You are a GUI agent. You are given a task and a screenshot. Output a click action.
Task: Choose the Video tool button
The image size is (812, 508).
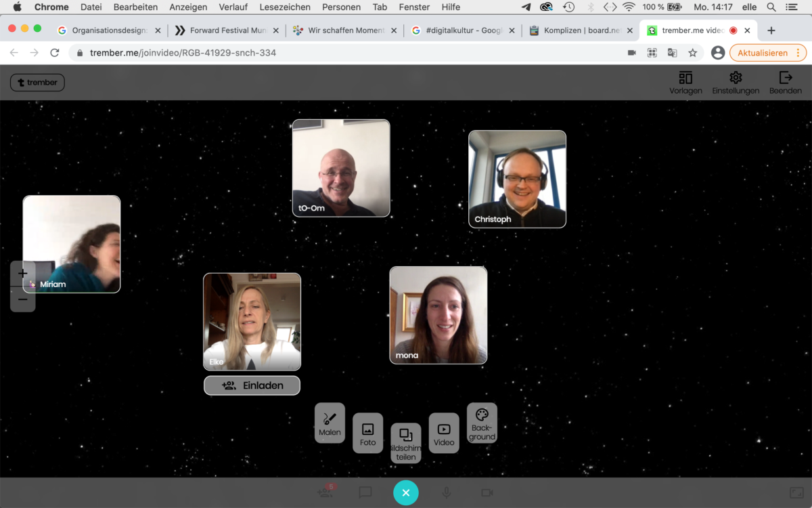[444, 433]
